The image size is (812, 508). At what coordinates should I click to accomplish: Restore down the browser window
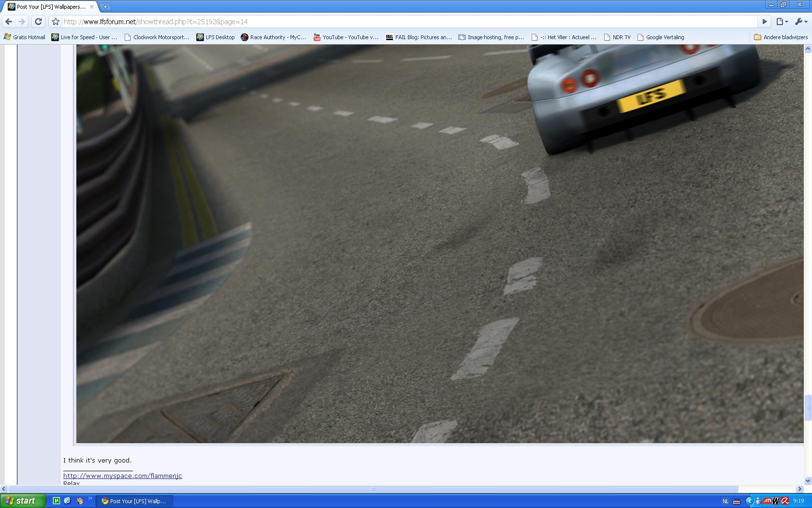point(783,5)
